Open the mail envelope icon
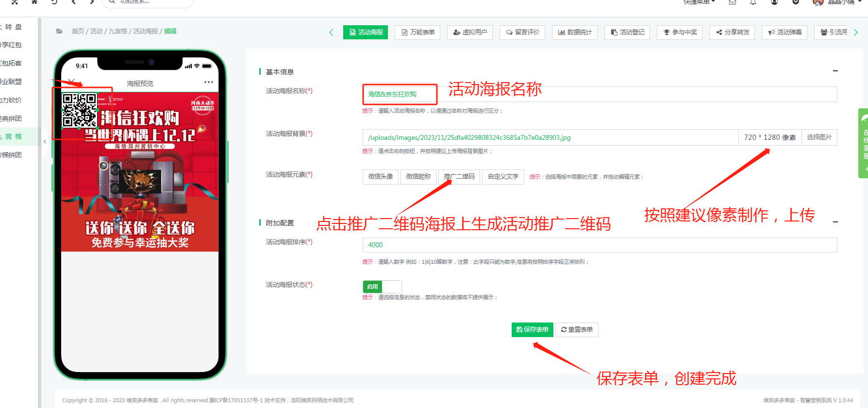The image size is (868, 408). (x=733, y=2)
